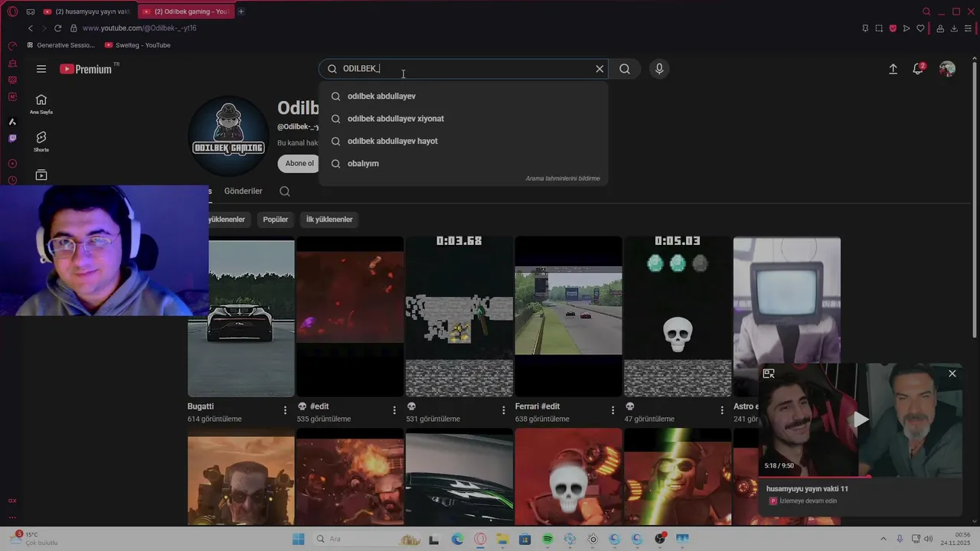Open the account avatar menu
980x551 pixels.
pos(947,69)
